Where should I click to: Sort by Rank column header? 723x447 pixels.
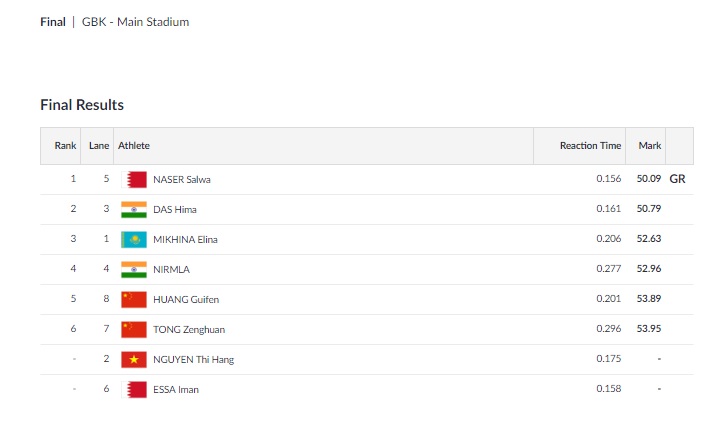(65, 146)
